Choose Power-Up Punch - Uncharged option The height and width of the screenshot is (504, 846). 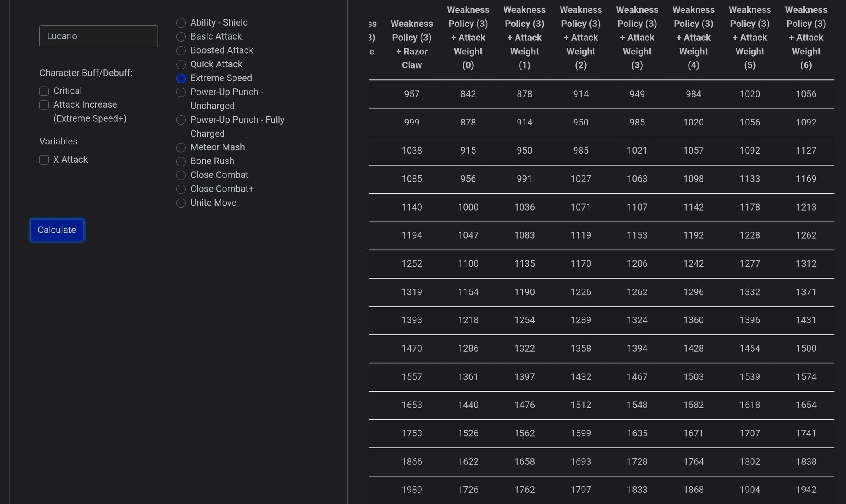click(181, 92)
